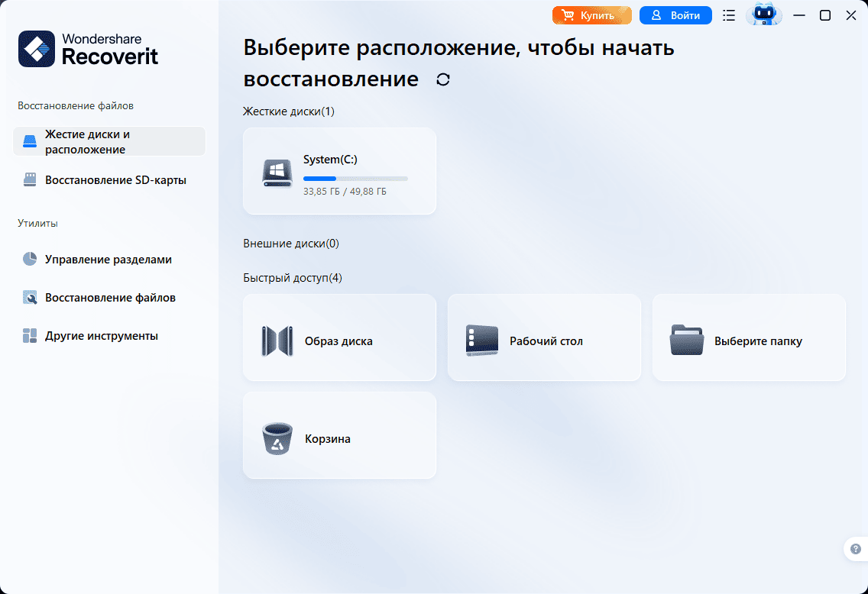This screenshot has width=868, height=594.
Task: Click the refresh locations icon
Action: (443, 79)
